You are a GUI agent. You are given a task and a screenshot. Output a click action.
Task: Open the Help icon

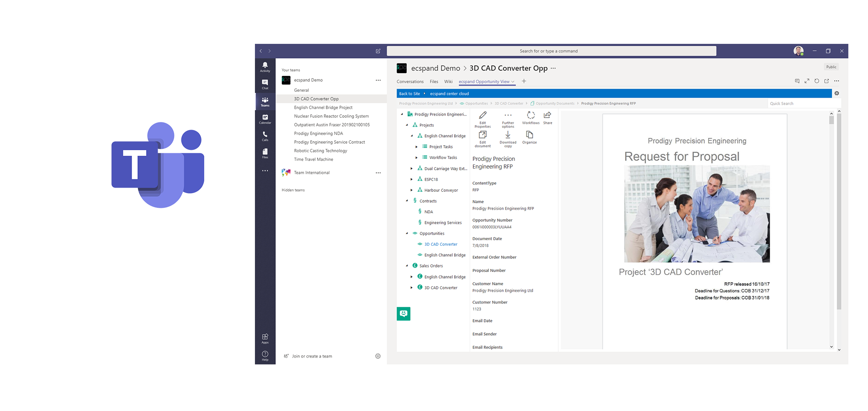(x=265, y=356)
